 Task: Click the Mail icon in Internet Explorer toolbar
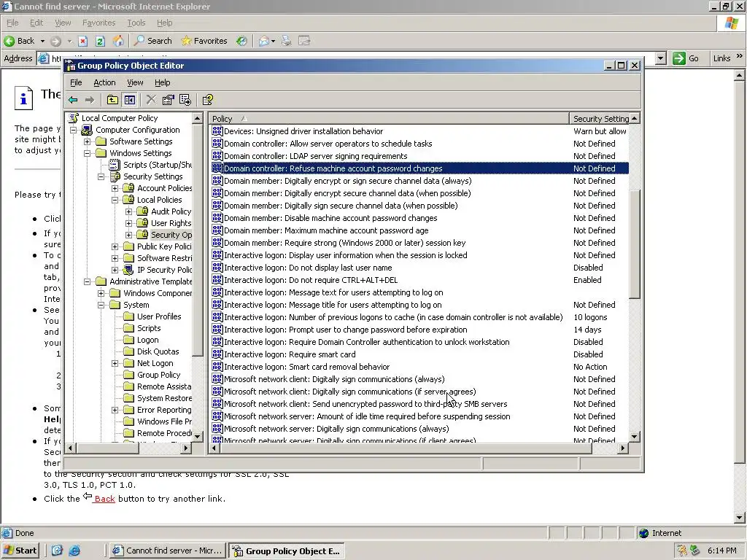[264, 41]
